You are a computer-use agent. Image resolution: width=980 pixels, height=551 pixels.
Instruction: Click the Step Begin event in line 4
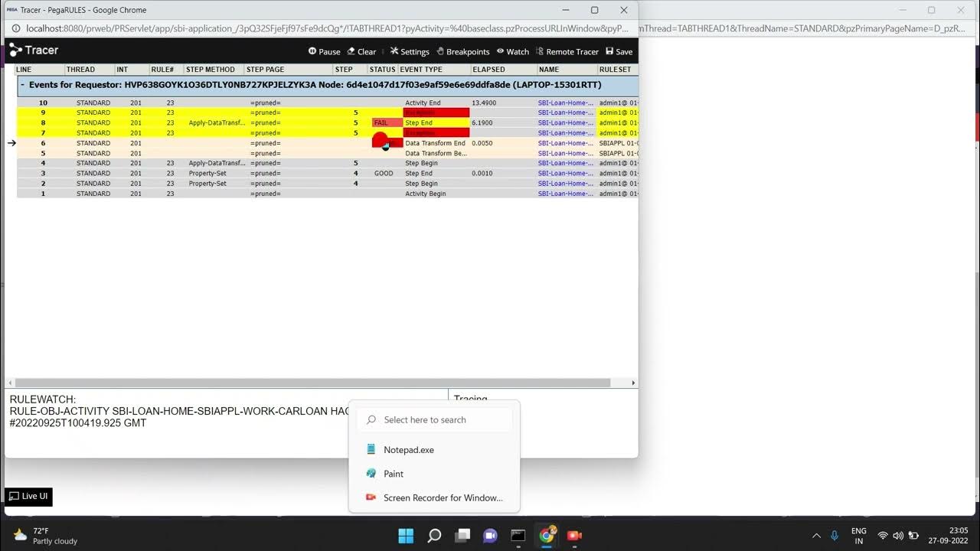point(421,163)
